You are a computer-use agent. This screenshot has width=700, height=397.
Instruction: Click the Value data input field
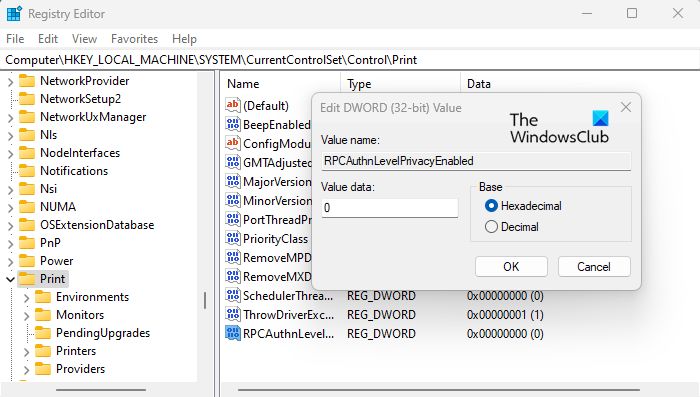tap(390, 208)
